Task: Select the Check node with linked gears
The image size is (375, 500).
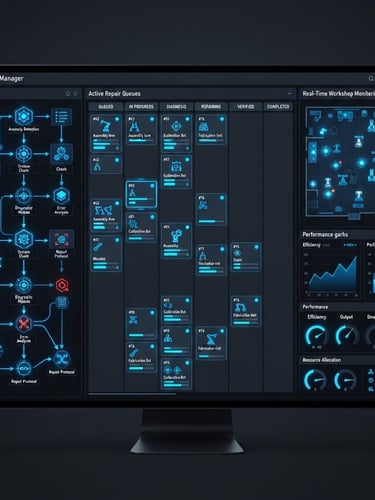Action: (61, 154)
